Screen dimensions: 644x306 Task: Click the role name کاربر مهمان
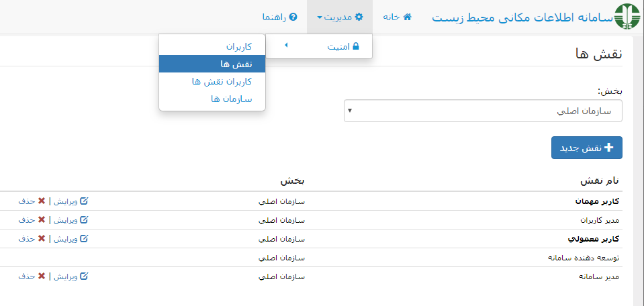596,201
